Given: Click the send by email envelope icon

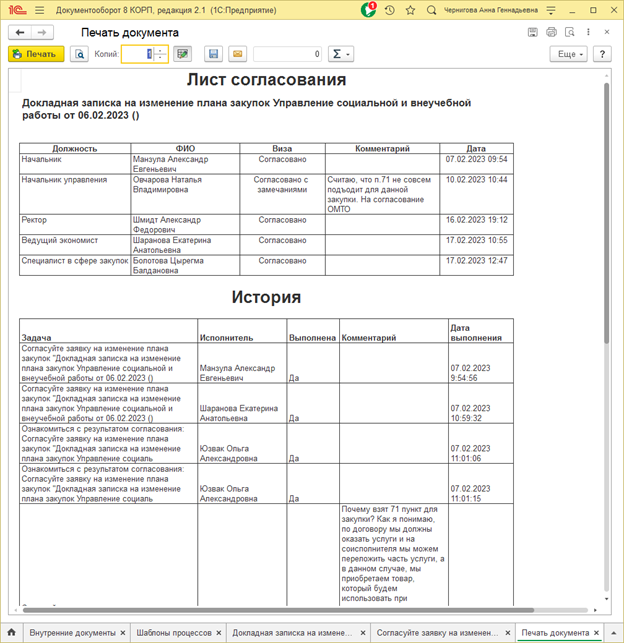Looking at the screenshot, I should [x=237, y=54].
